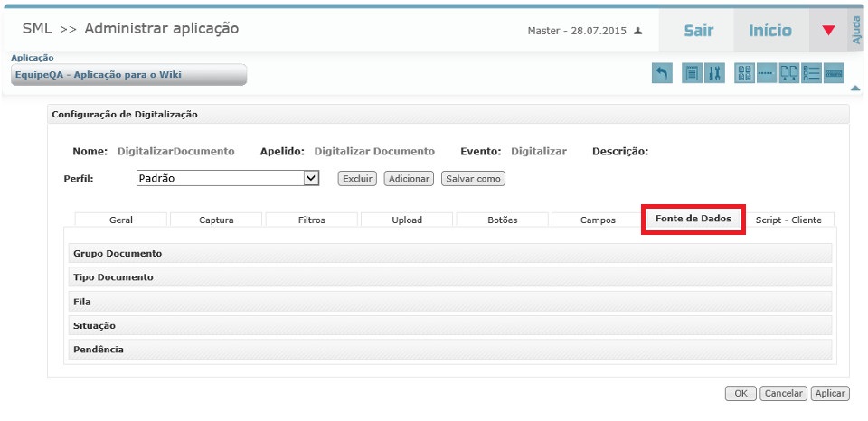The image size is (868, 421).
Task: Open the red triangle menu near Início
Action: pyautogui.click(x=828, y=31)
